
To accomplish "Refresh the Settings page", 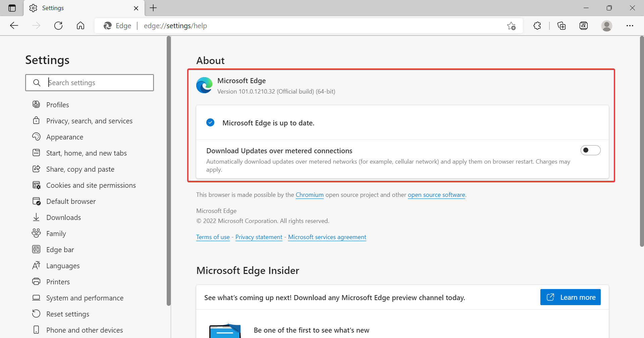I will point(58,25).
